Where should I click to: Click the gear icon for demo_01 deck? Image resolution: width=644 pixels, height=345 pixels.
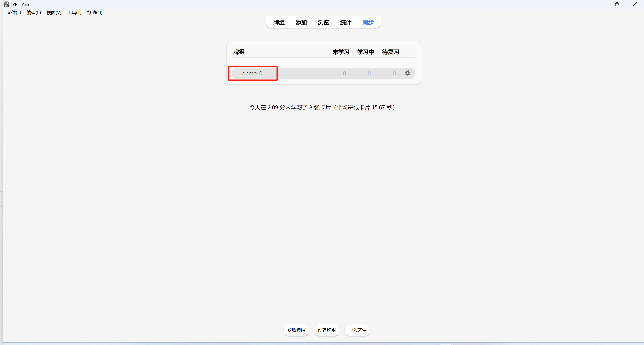(x=407, y=73)
